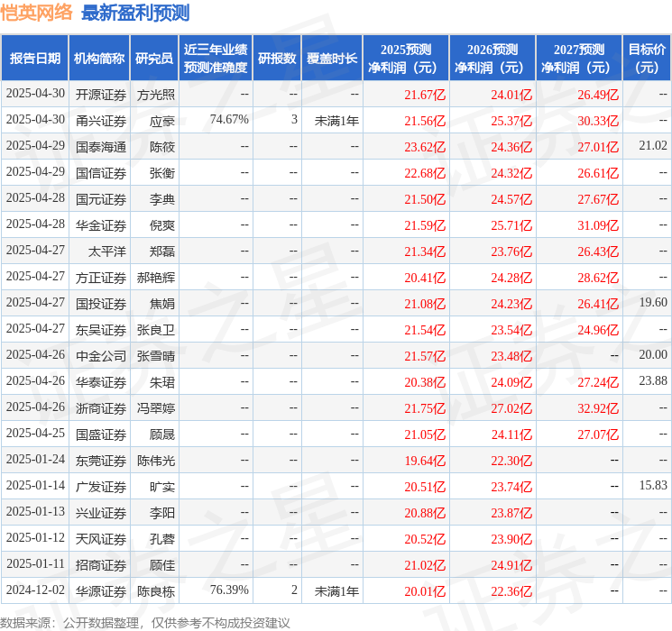This screenshot has width=672, height=631.
Task: Click the 机构简称 column header
Action: 99,59
